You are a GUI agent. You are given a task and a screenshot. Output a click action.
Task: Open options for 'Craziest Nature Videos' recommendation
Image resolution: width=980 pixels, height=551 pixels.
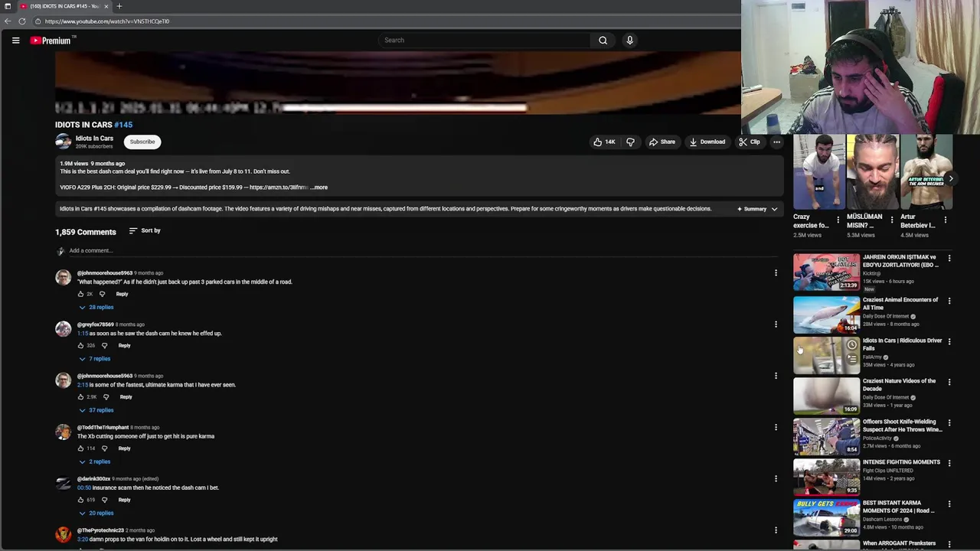[949, 382]
